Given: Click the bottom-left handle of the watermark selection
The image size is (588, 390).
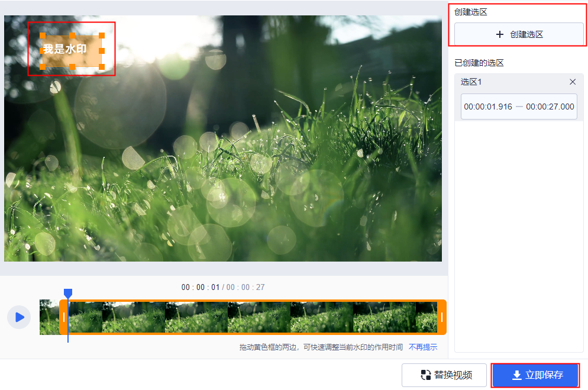Looking at the screenshot, I should tap(43, 67).
